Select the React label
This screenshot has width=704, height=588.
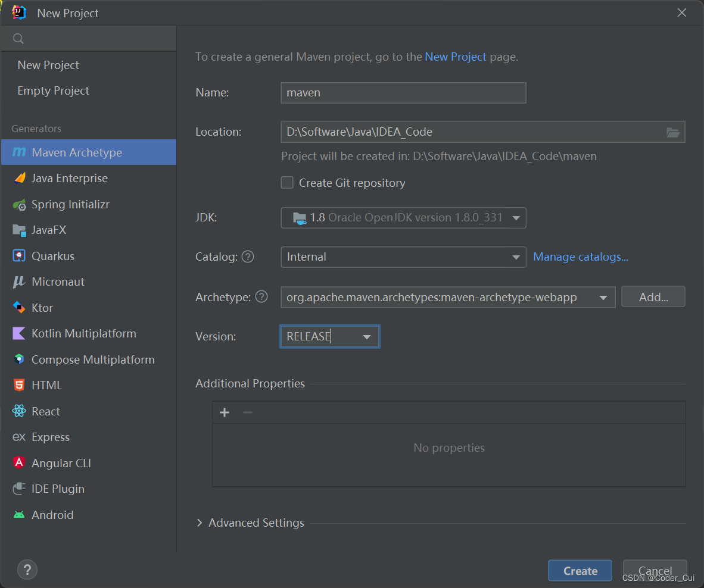click(x=46, y=411)
